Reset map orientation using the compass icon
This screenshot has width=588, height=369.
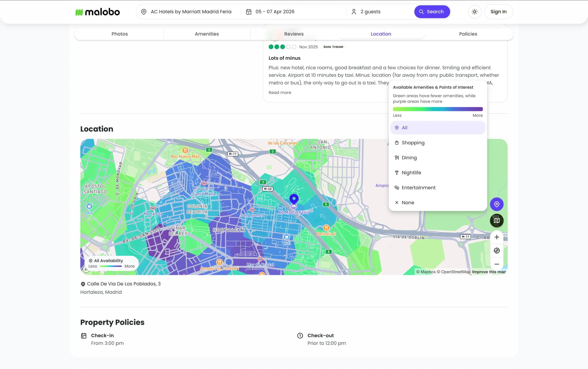click(x=497, y=250)
